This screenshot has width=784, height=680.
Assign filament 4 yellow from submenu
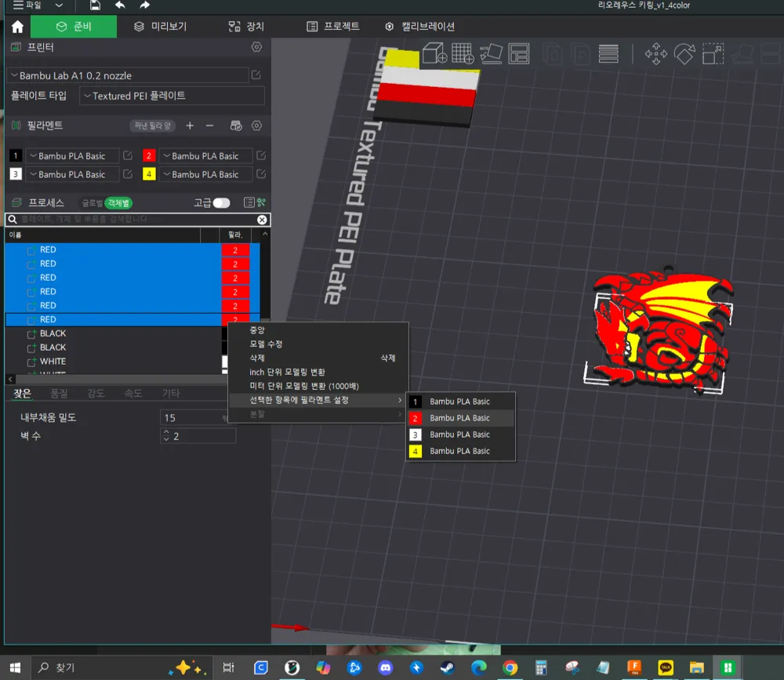click(460, 451)
